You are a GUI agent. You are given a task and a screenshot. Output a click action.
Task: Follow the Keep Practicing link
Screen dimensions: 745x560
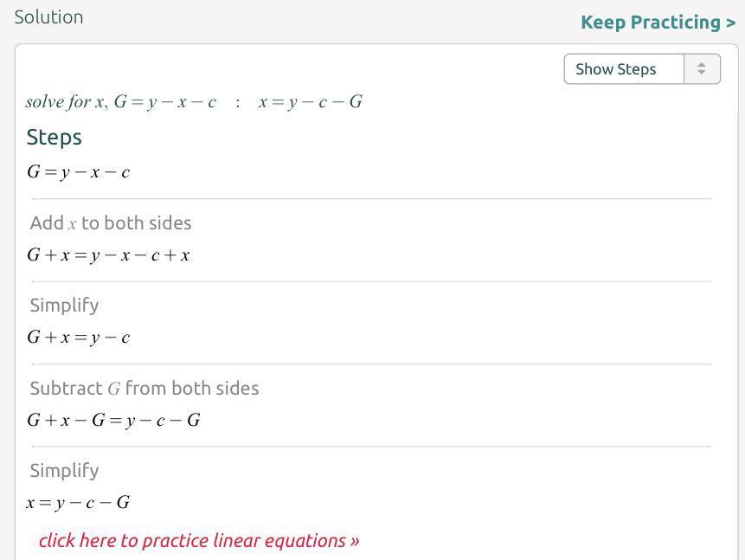(651, 23)
